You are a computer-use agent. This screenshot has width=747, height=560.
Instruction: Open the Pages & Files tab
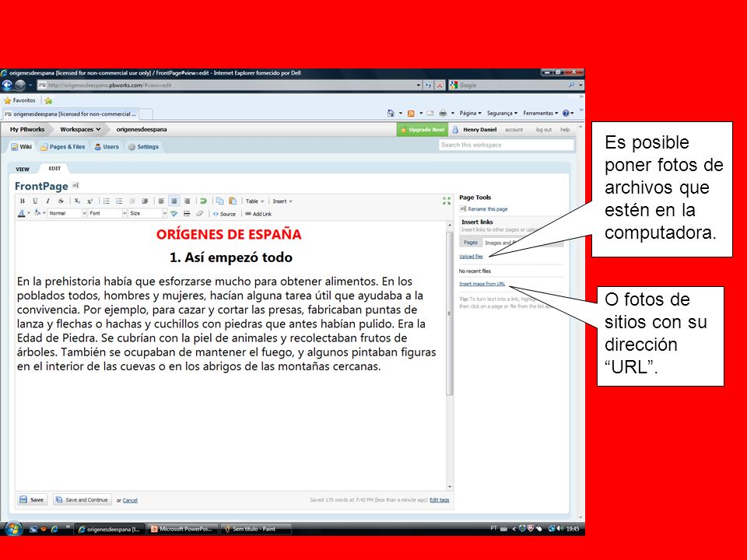[63, 147]
